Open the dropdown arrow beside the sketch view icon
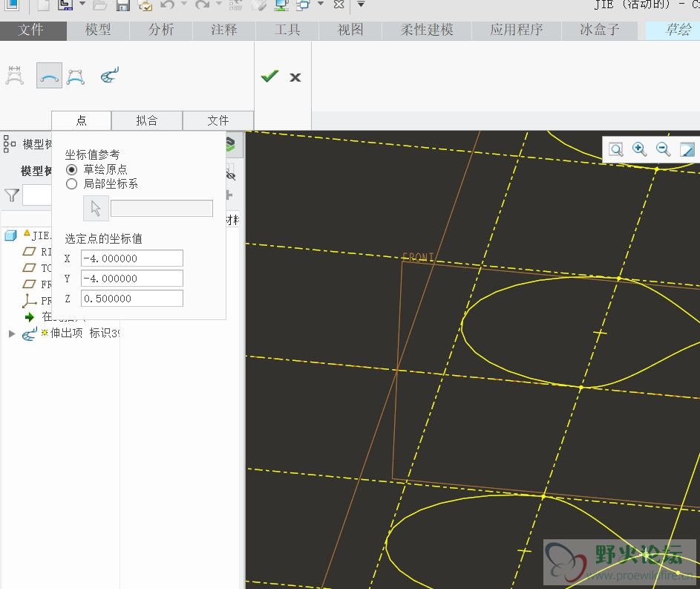The height and width of the screenshot is (589, 700). tap(82, 4)
